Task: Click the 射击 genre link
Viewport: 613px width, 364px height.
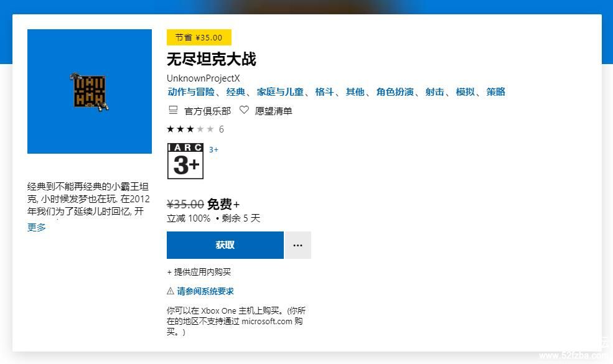Action: [x=434, y=92]
